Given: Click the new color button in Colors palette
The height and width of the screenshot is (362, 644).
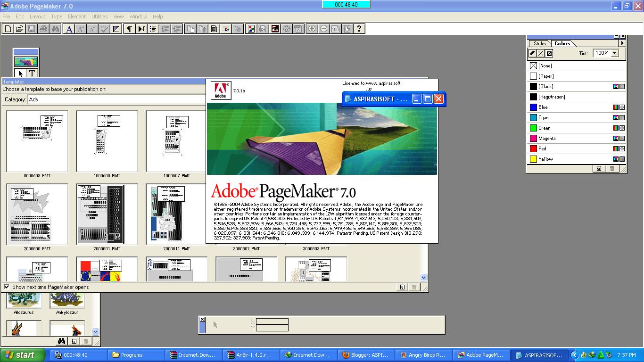Looking at the screenshot, I should tap(599, 168).
